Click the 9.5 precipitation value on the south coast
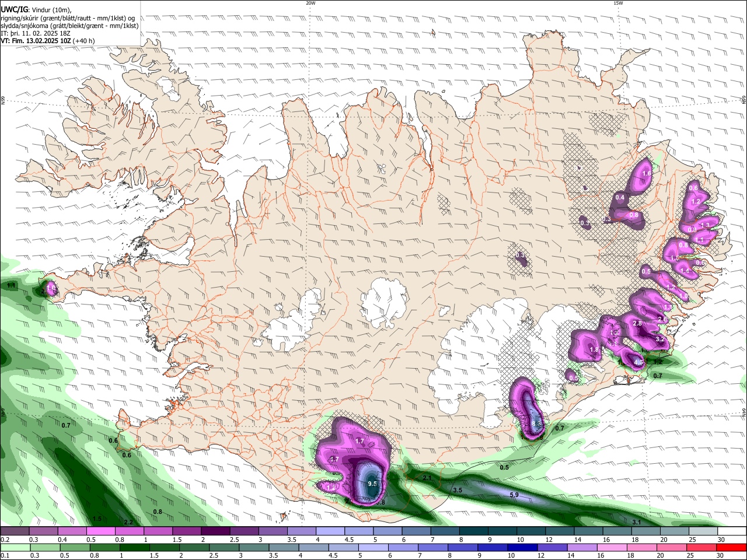 [x=373, y=484]
